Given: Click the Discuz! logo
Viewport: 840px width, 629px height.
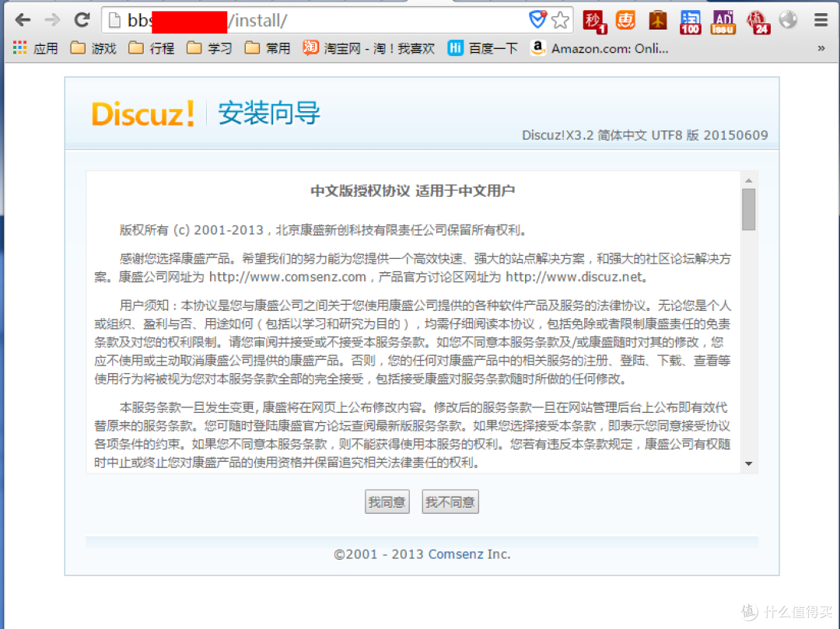Looking at the screenshot, I should (x=143, y=114).
